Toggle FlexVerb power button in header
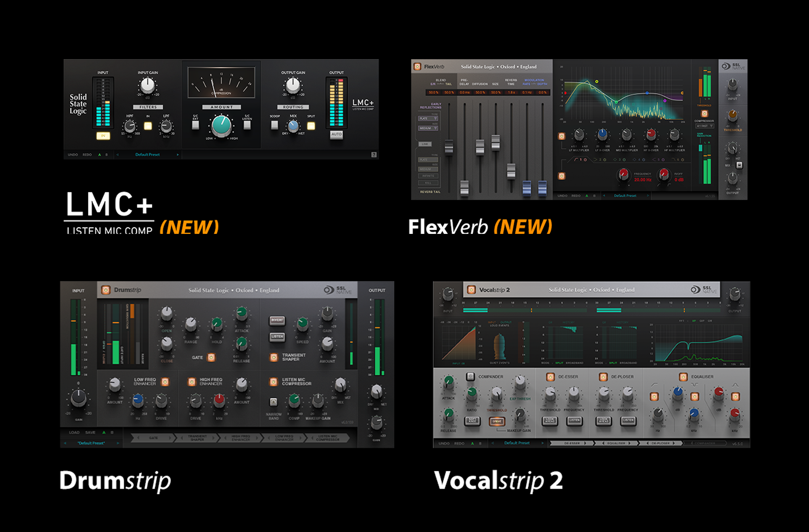This screenshot has width=809, height=532. [x=417, y=67]
